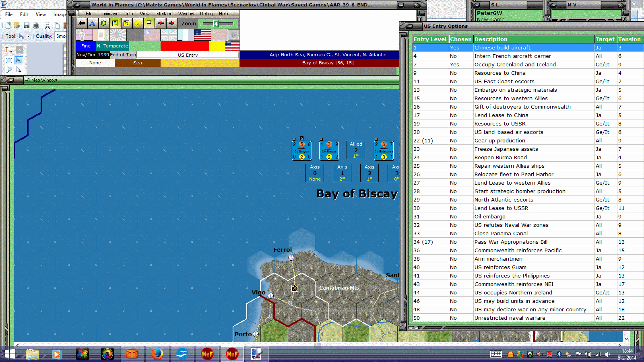Viewport: 644px width, 362px height.
Task: Open the Info menu
Action: point(129,14)
